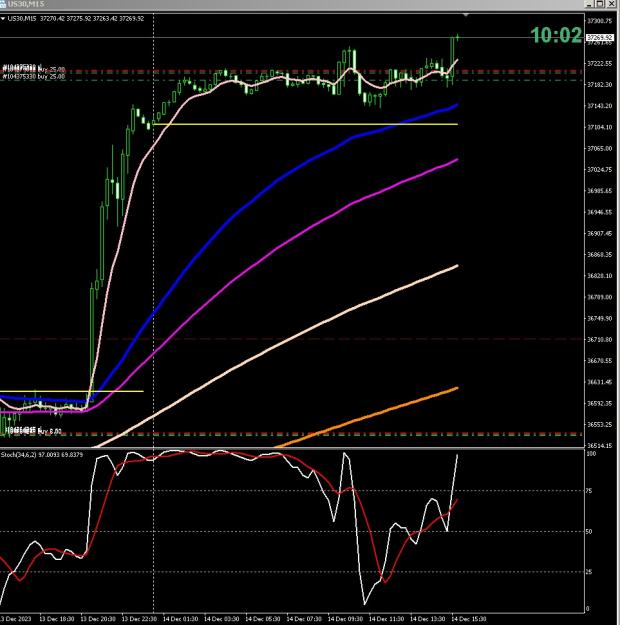Click the OHLC values 37270.42 37275.92 in the header
Screen dimensions: 620x625
point(65,19)
